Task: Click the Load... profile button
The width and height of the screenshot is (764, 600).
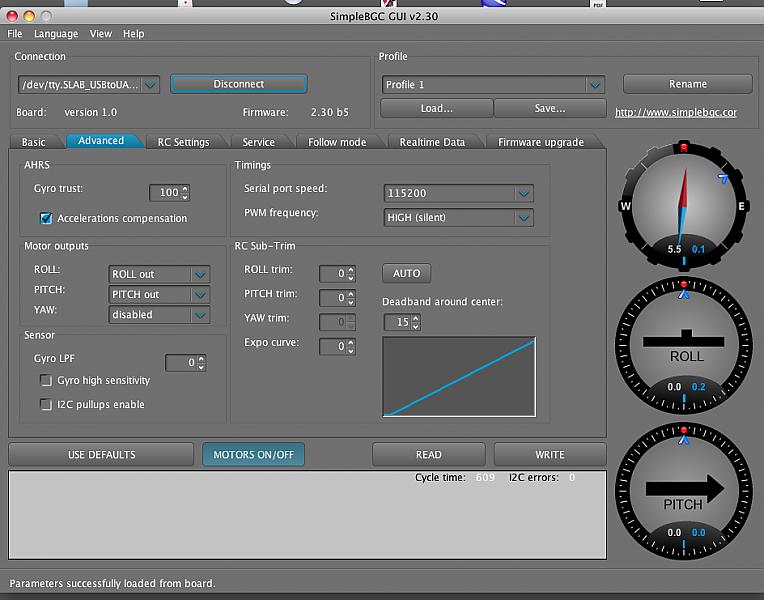Action: click(x=437, y=108)
